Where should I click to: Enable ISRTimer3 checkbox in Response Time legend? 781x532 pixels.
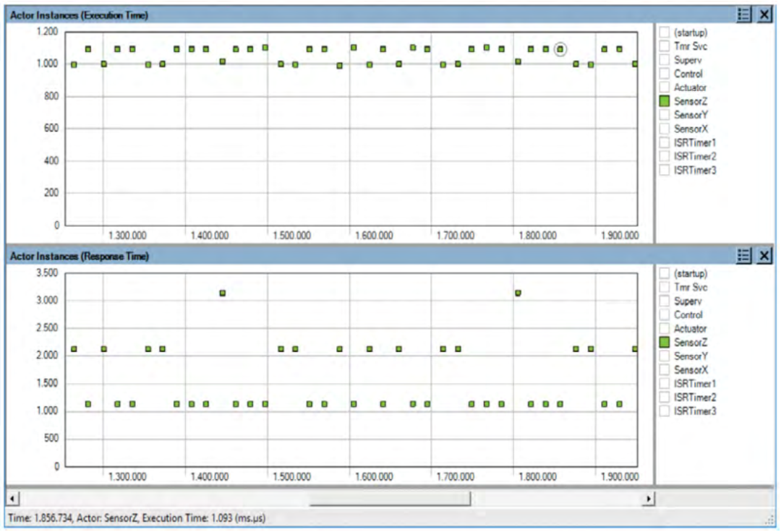[665, 411]
